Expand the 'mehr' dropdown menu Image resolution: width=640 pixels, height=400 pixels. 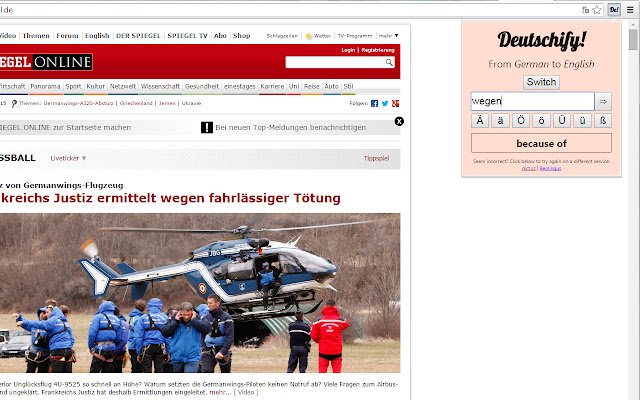click(388, 36)
